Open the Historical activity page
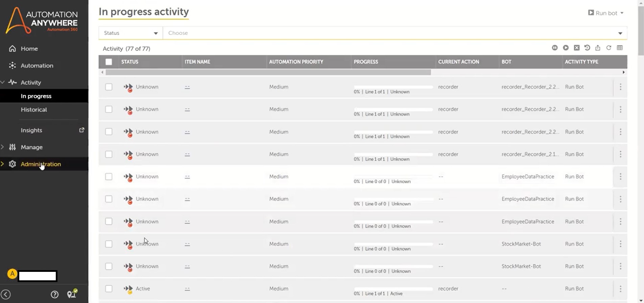 tap(34, 110)
